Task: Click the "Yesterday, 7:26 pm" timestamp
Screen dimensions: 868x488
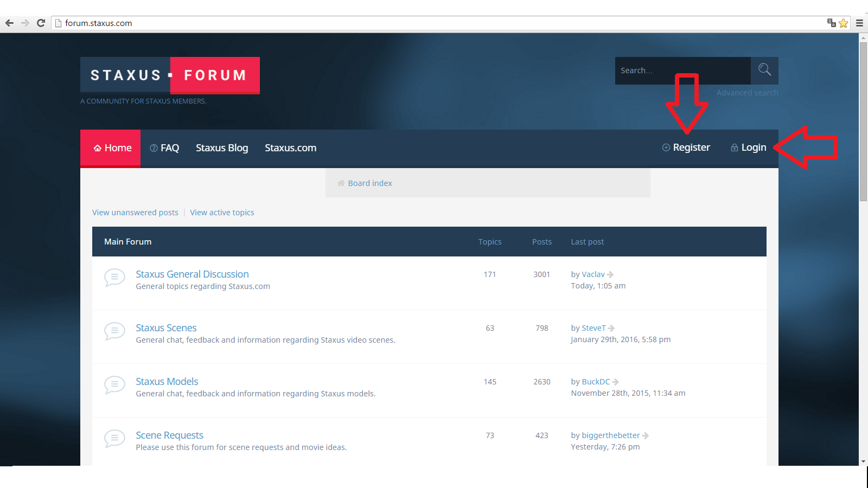Action: click(605, 447)
